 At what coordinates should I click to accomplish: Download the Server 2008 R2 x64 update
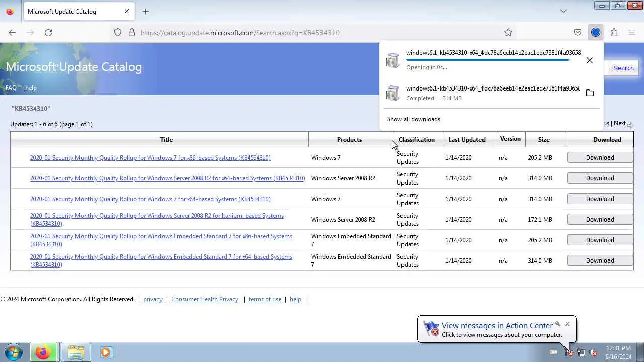coord(600,178)
